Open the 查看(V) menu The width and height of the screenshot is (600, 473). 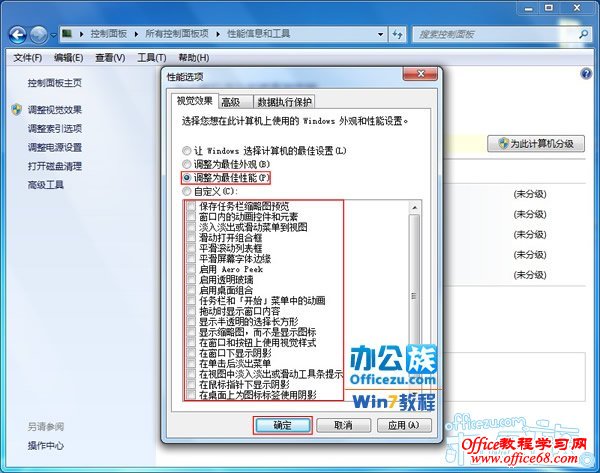(110, 58)
